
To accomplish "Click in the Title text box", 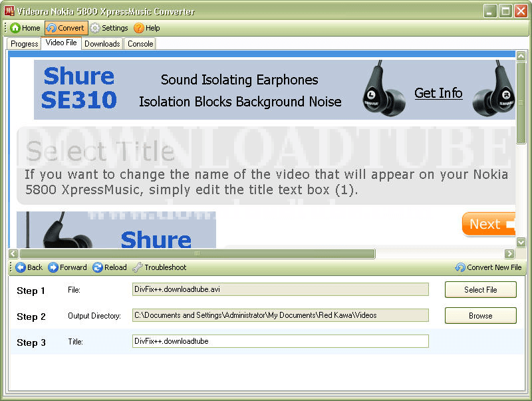I will [x=280, y=341].
